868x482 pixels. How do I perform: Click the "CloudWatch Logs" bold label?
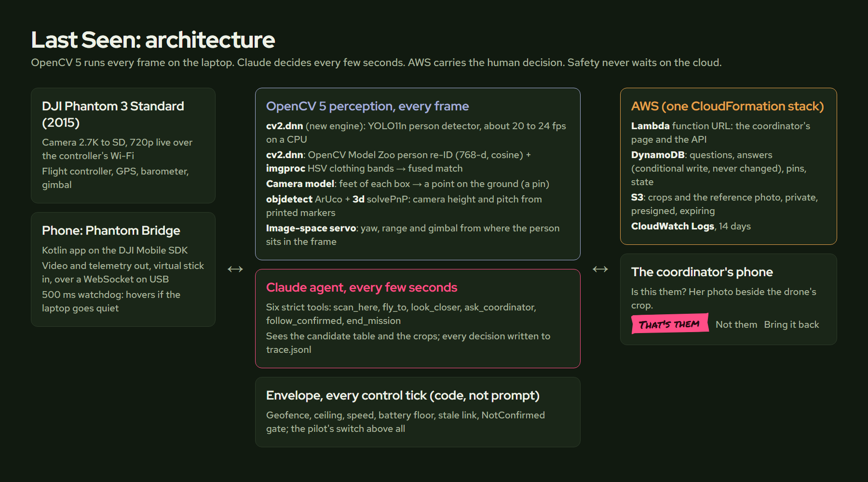[x=673, y=226]
